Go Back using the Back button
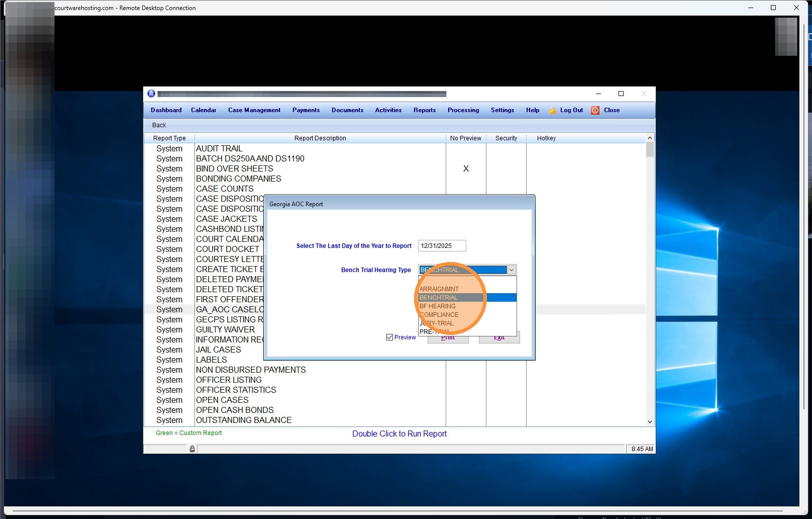Viewport: 812px width, 519px height. 159,125
